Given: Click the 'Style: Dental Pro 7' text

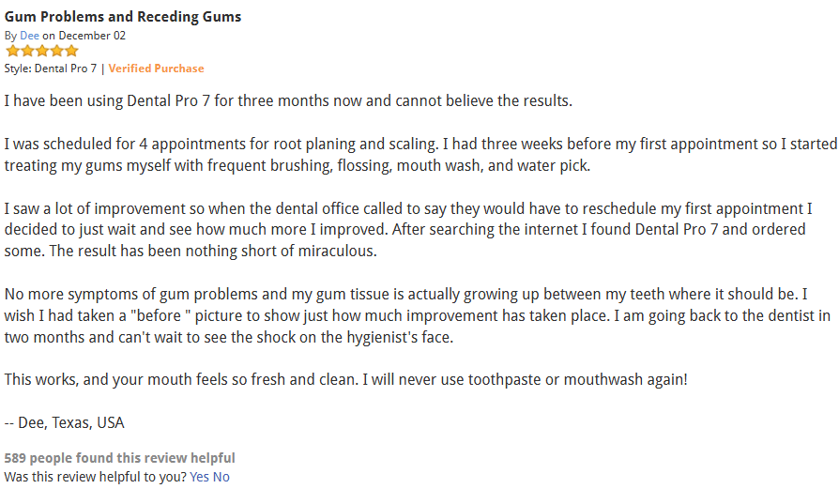Looking at the screenshot, I should click(x=50, y=69).
